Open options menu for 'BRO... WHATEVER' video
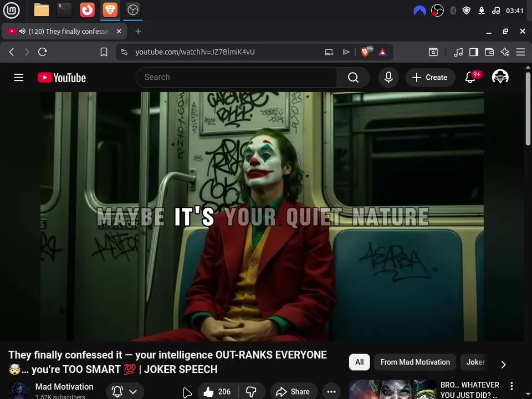532x399 pixels. (511, 386)
